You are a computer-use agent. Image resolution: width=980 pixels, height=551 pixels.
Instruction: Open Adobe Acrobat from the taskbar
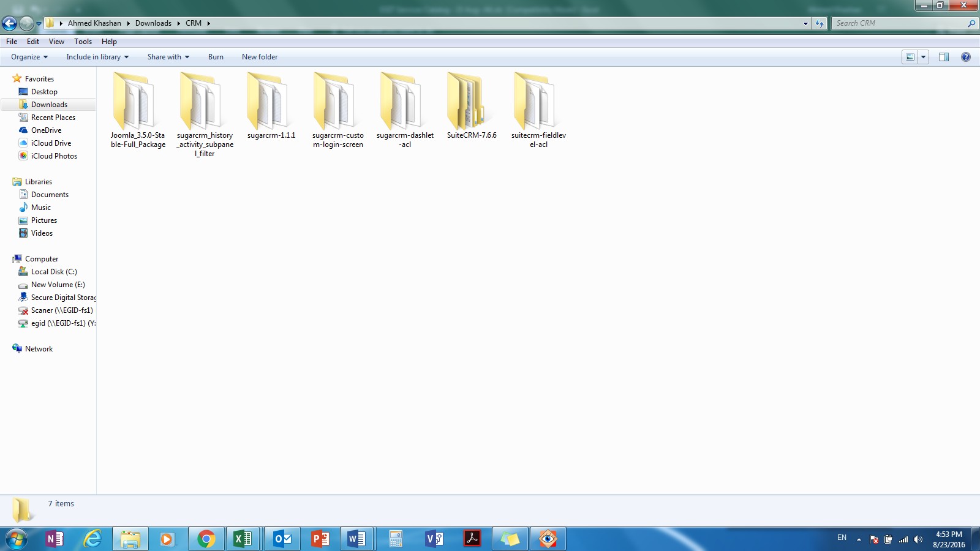point(472,539)
